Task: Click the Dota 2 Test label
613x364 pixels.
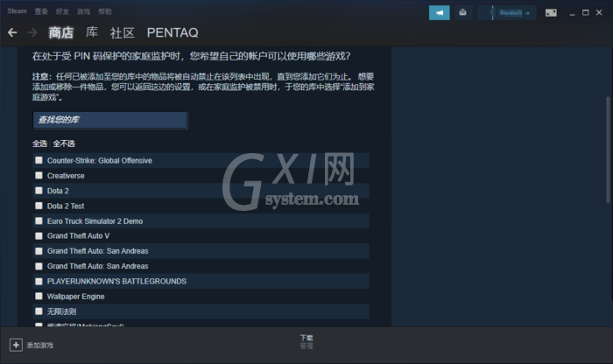Action: coord(66,206)
